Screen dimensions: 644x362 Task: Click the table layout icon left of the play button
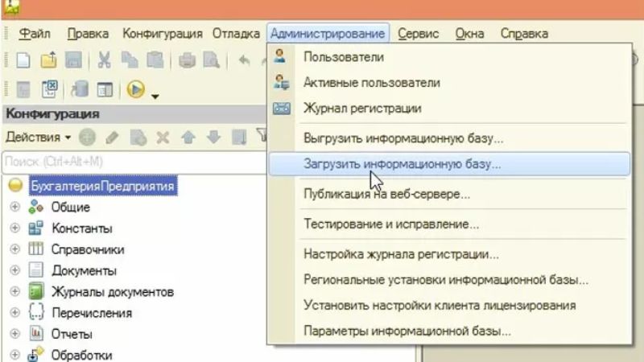[x=105, y=89]
